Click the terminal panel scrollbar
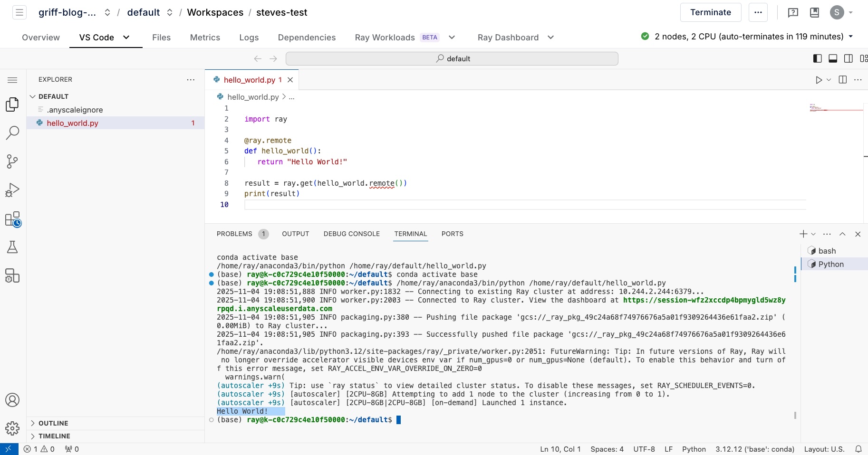Viewport: 868px width, 455px height. 795,415
